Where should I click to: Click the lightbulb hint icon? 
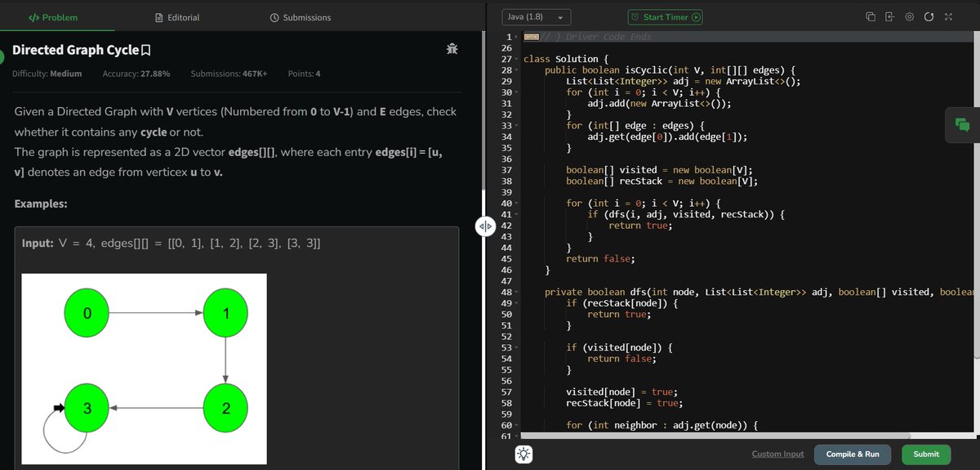pyautogui.click(x=523, y=454)
